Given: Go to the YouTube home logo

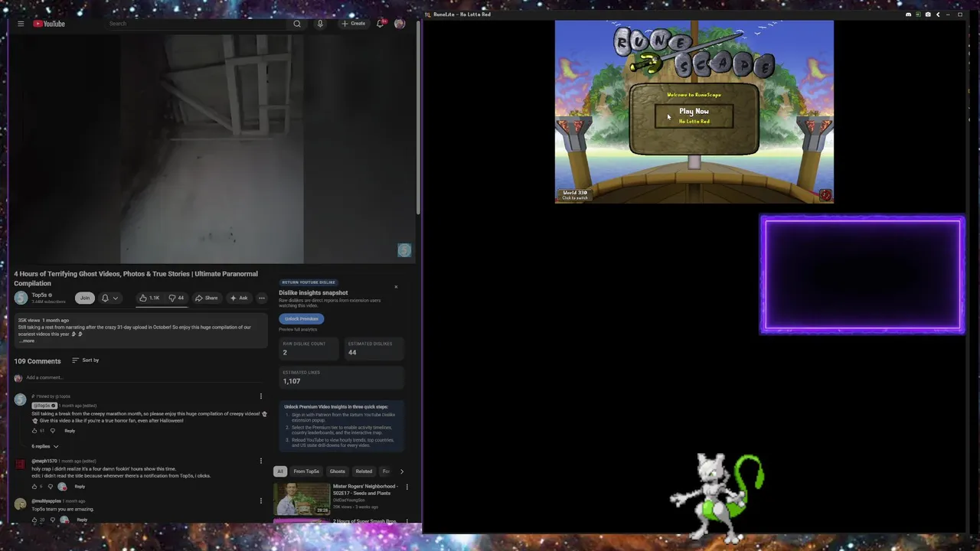Looking at the screenshot, I should (49, 24).
